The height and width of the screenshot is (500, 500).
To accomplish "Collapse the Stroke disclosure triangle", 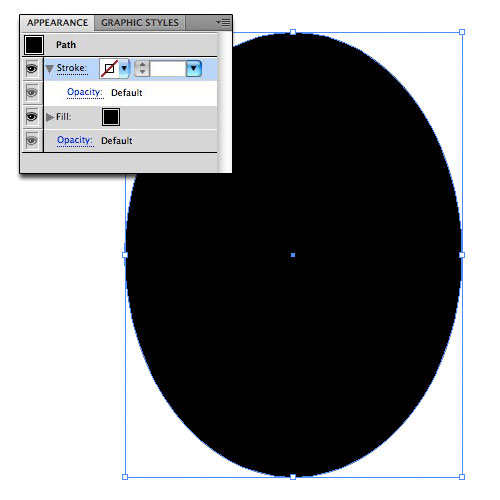I will point(50,69).
